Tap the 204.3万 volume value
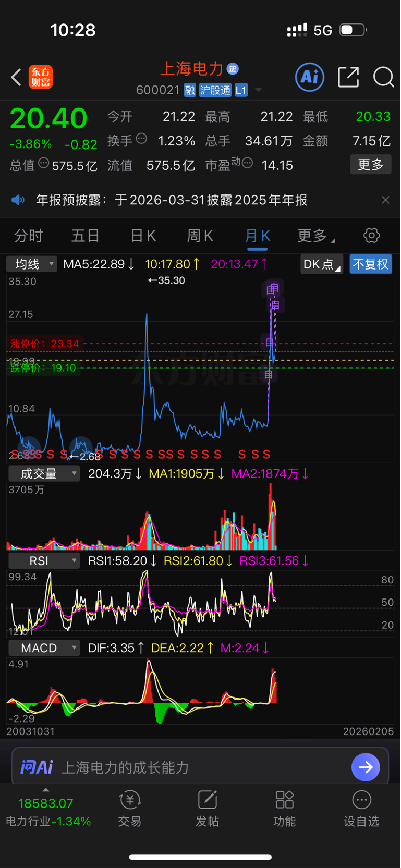The height and width of the screenshot is (868, 401). [115, 473]
